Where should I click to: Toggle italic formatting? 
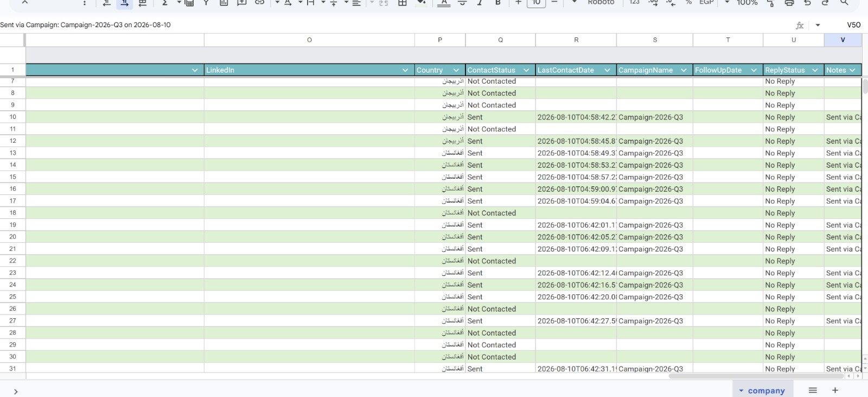point(480,3)
